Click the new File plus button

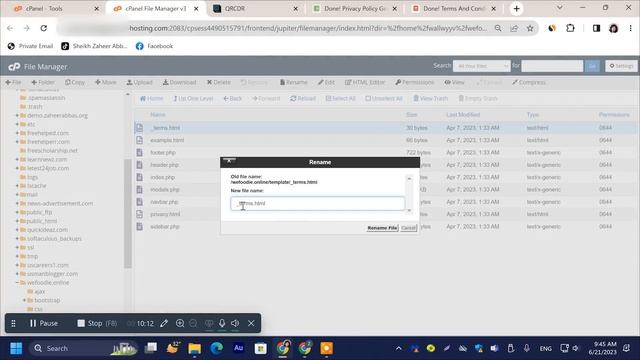click(x=13, y=82)
